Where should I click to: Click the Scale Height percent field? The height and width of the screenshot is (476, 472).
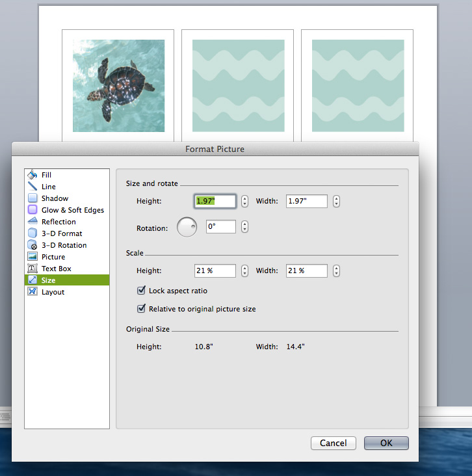tap(215, 271)
